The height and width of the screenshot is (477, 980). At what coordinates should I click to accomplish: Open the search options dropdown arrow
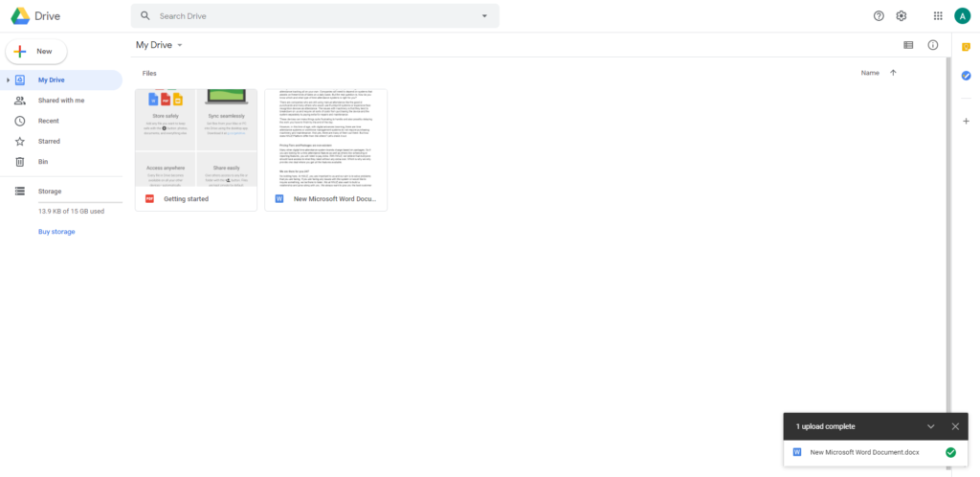tap(484, 16)
